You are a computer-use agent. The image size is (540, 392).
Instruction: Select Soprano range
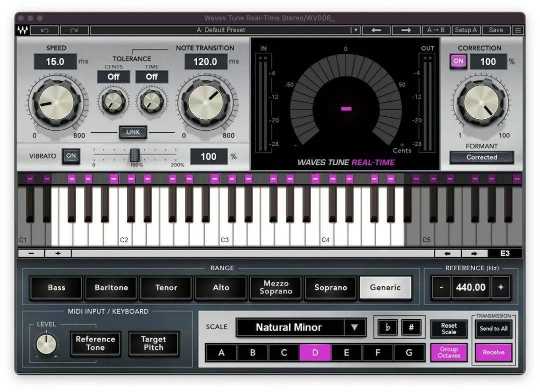point(330,288)
